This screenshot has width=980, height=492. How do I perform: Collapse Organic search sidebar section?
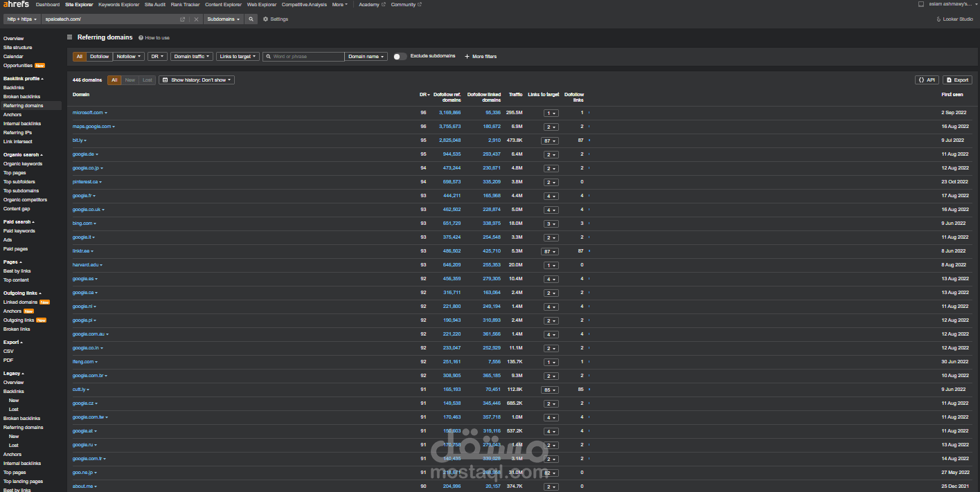[23, 155]
